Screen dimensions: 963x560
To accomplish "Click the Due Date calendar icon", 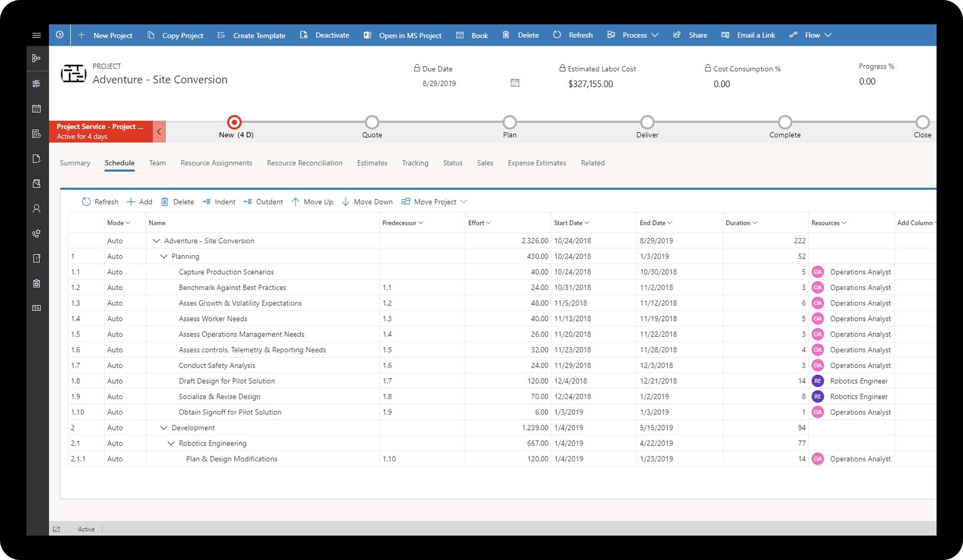I will tap(515, 83).
